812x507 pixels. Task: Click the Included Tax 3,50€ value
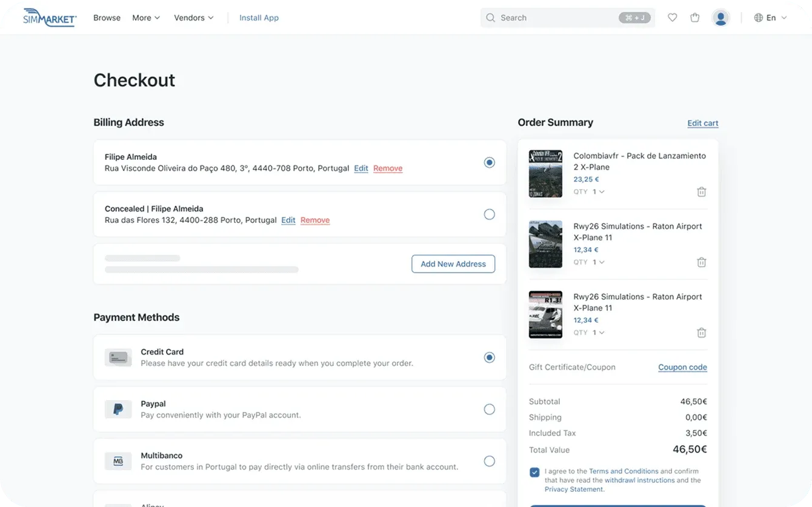coord(696,433)
